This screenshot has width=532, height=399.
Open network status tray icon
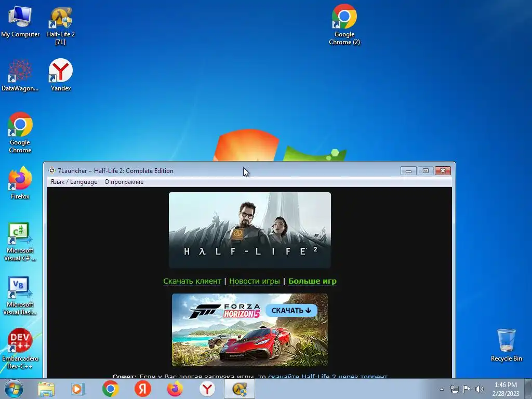pos(454,389)
